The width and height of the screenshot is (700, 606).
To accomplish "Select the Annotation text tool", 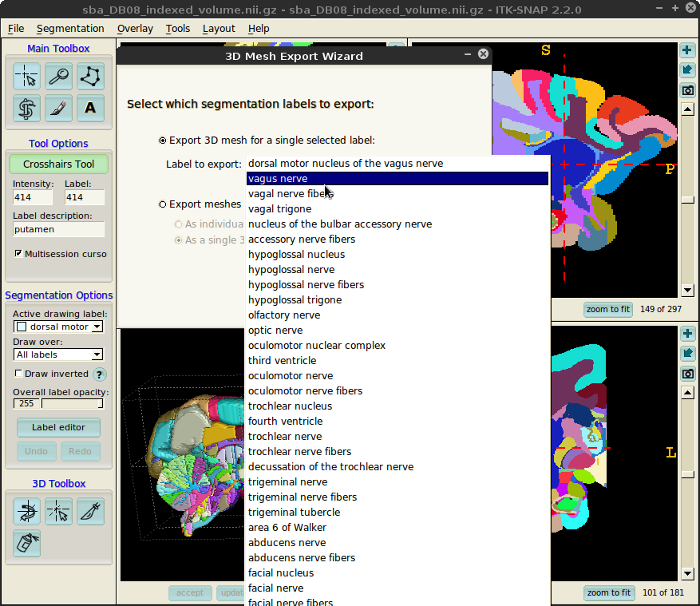I will 90,108.
